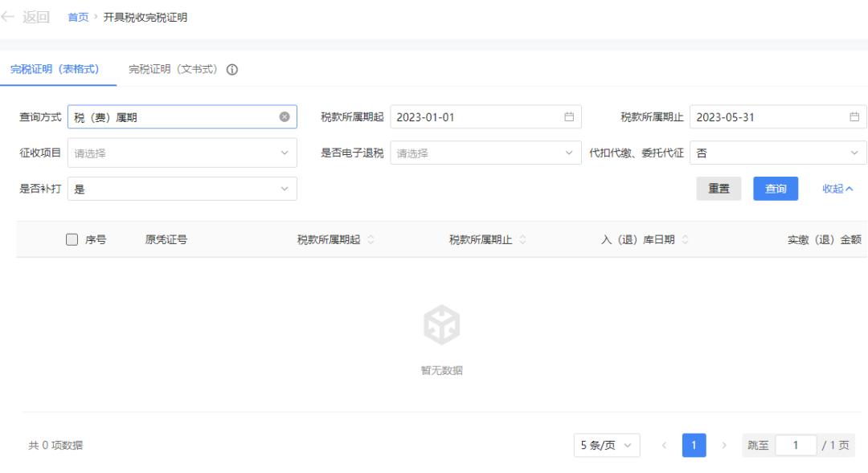The image size is (868, 473).
Task: Expand the 征收项目 dropdown
Action: [182, 153]
